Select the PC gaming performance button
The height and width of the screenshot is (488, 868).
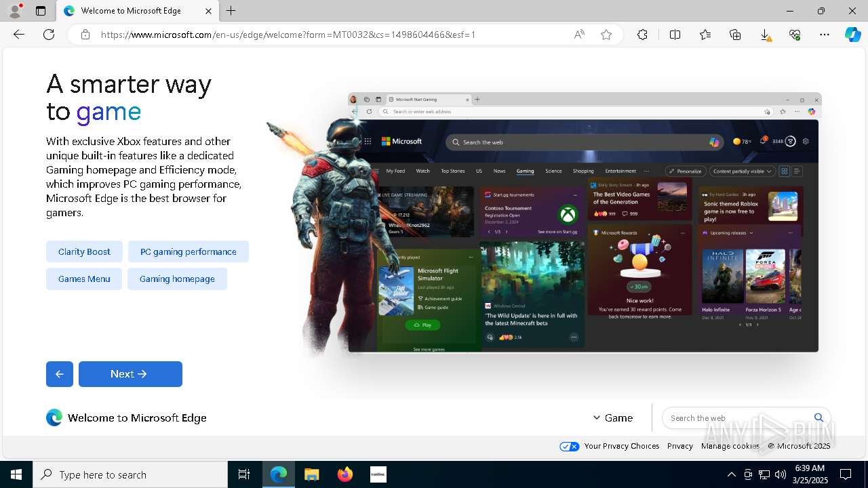(x=189, y=251)
